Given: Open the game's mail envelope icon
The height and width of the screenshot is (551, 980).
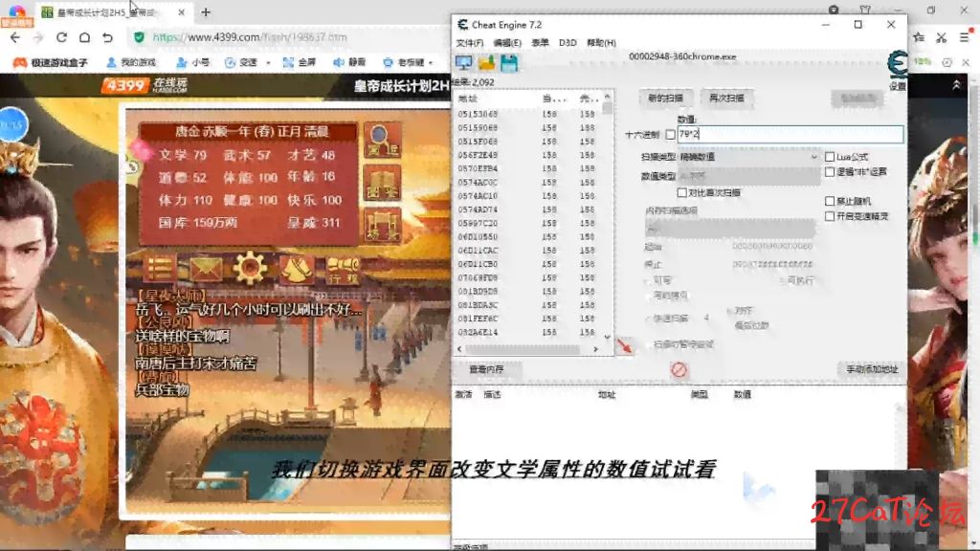Looking at the screenshot, I should coord(205,269).
